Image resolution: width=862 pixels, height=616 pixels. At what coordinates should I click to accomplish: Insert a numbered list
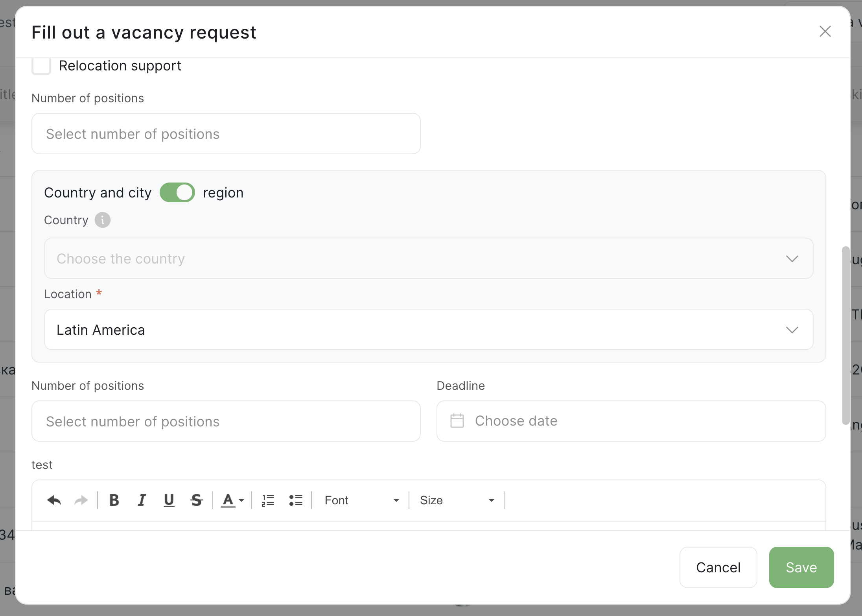pyautogui.click(x=268, y=500)
